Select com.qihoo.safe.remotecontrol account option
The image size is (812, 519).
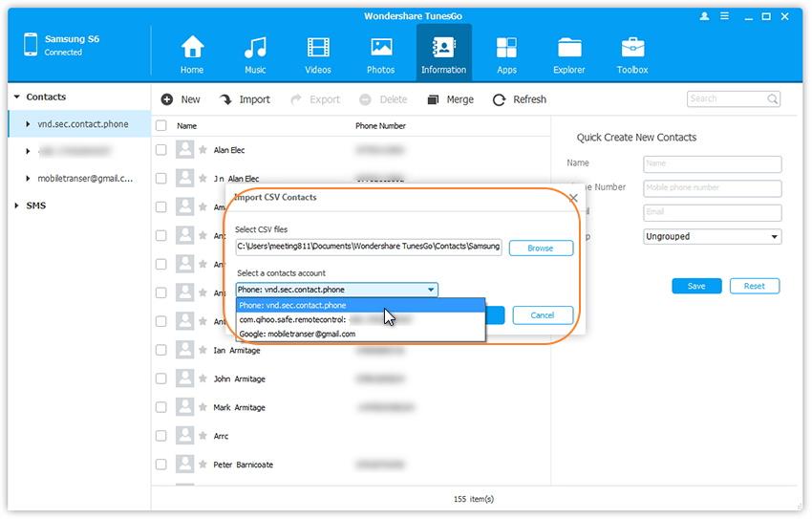(292, 319)
